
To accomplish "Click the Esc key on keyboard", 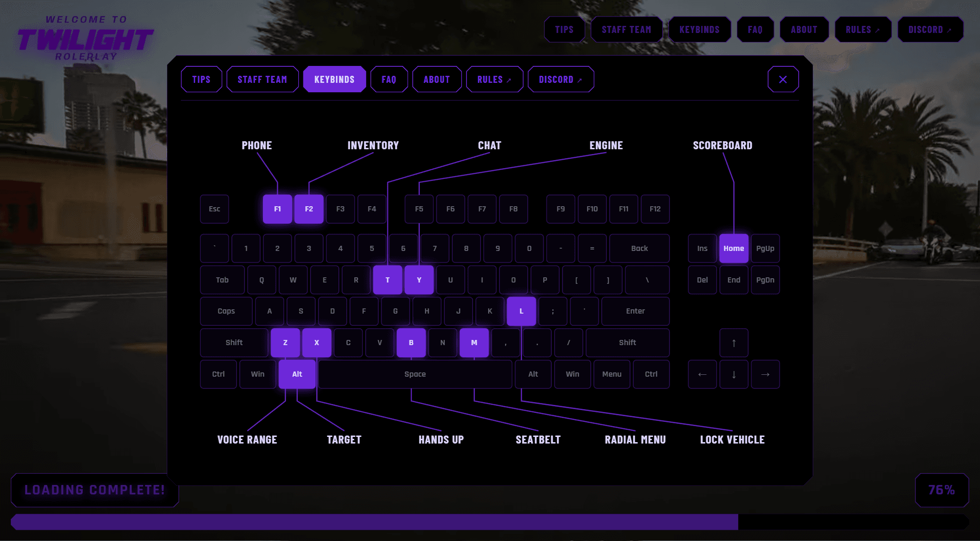I will (214, 209).
